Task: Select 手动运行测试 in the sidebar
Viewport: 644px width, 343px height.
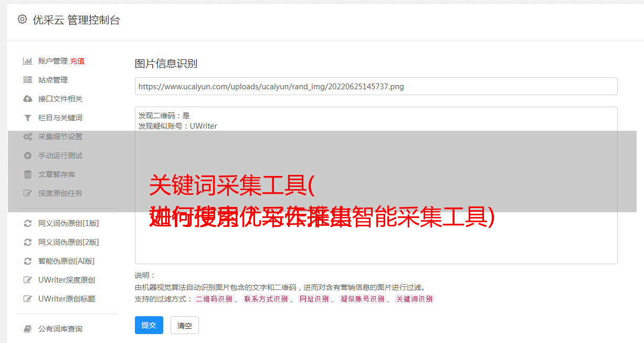Action: click(x=60, y=155)
